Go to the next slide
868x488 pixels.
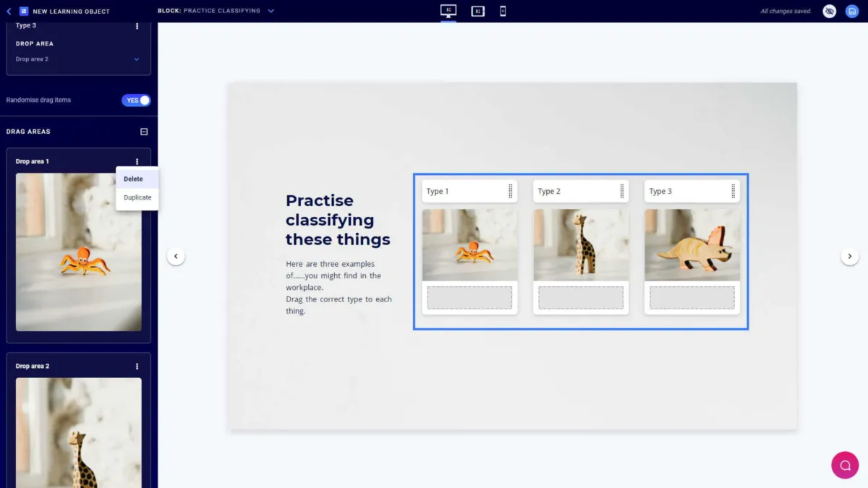tap(850, 256)
